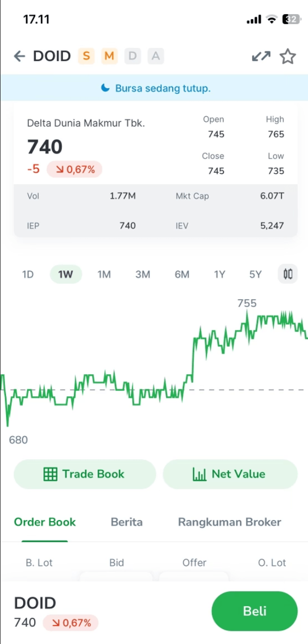The image size is (308, 644).
Task: Select the 1M chart timeframe
Action: click(x=104, y=274)
